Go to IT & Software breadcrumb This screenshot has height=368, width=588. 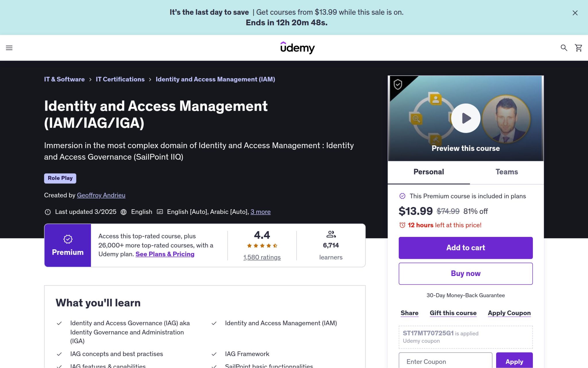click(x=64, y=79)
